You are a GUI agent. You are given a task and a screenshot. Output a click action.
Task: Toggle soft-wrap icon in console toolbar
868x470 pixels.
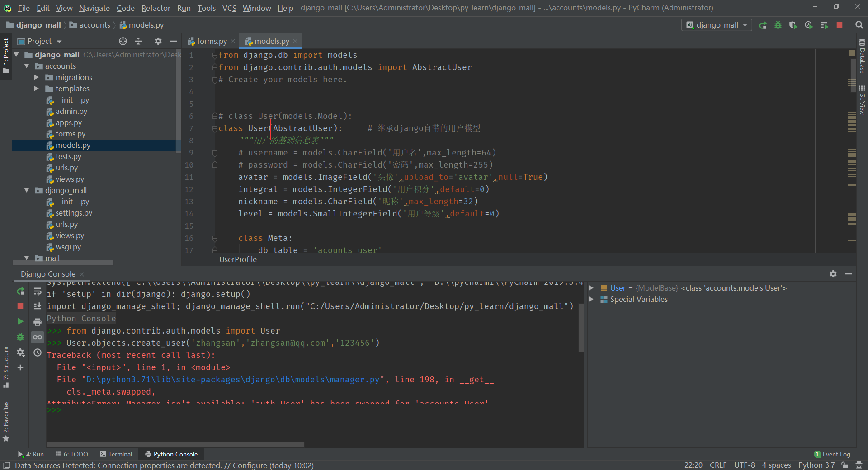pos(38,291)
